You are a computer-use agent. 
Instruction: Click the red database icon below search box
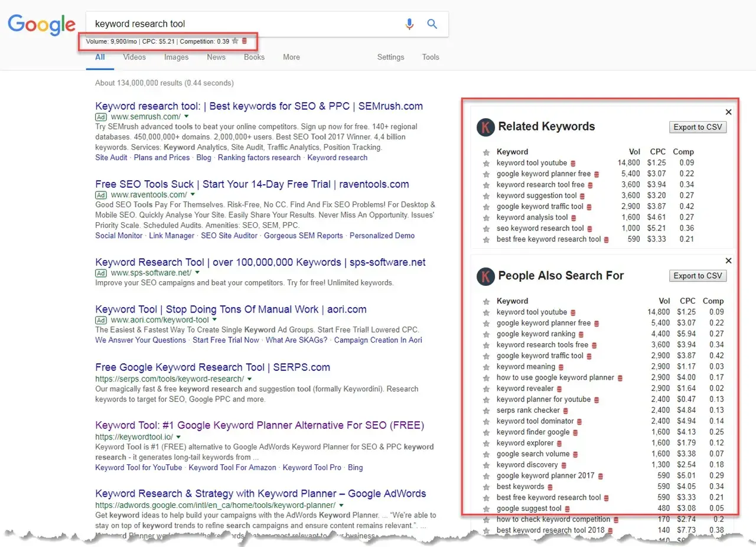[x=245, y=41]
